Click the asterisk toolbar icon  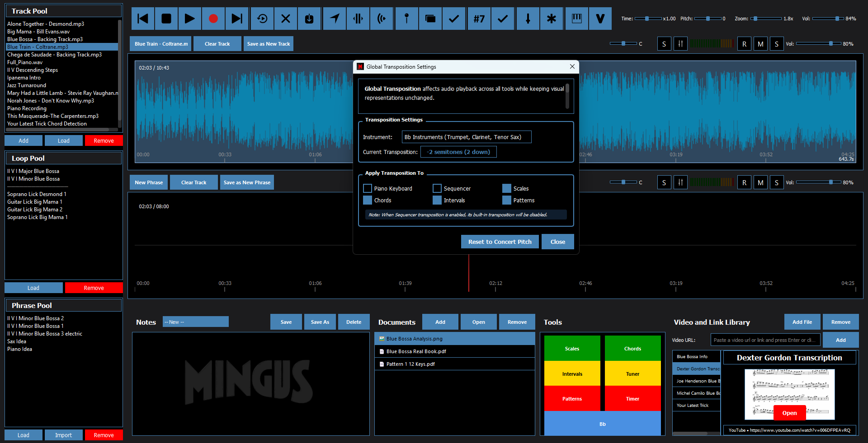click(552, 19)
